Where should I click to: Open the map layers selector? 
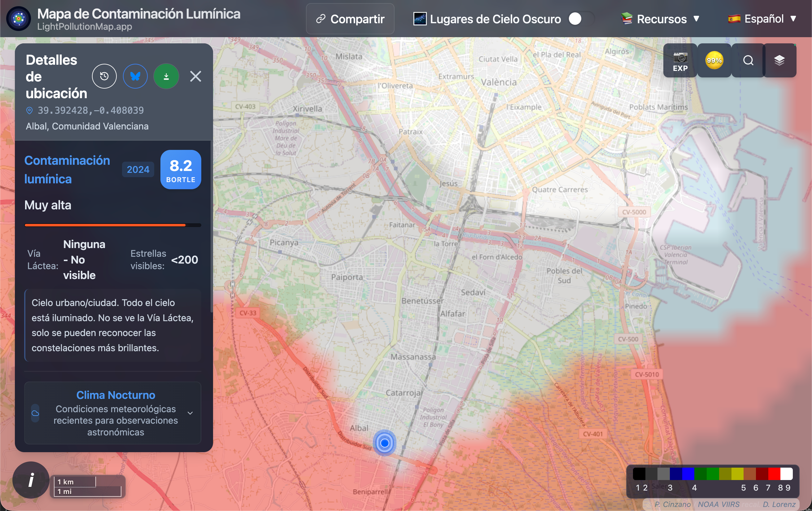point(779,60)
